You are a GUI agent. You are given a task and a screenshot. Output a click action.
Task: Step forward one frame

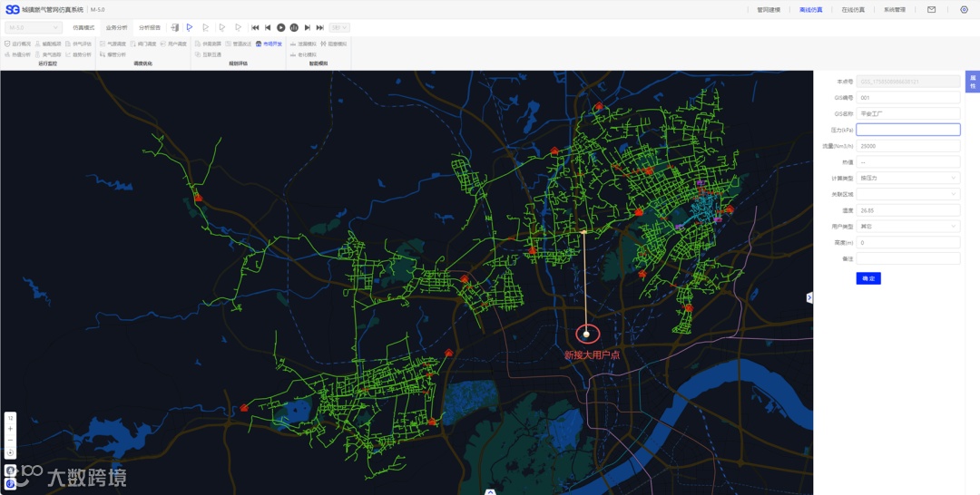tap(307, 27)
